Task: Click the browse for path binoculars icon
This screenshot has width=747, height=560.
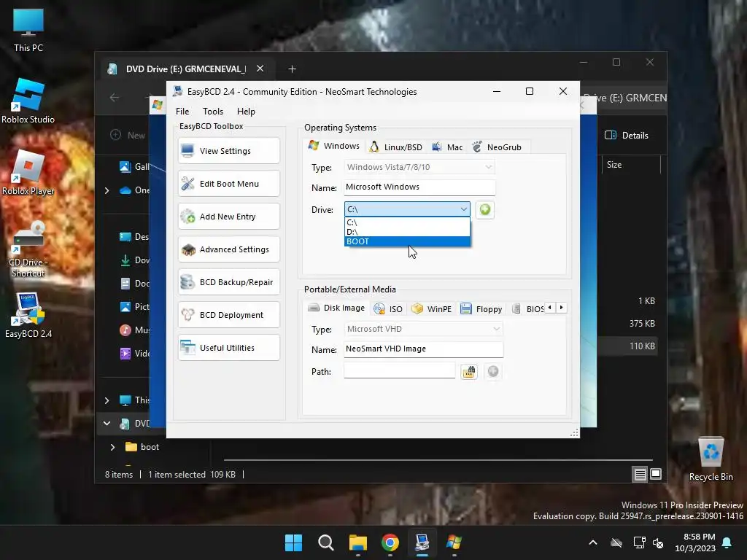Action: [x=469, y=371]
